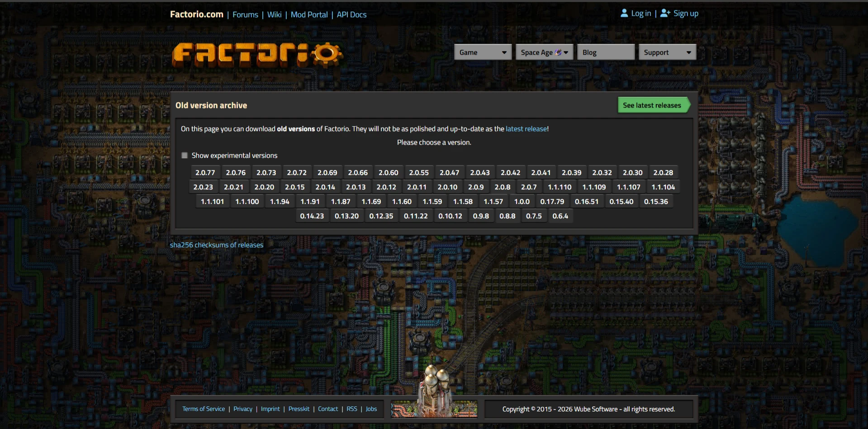This screenshot has height=429, width=868.
Task: Select version 2.0.69
Action: click(327, 173)
